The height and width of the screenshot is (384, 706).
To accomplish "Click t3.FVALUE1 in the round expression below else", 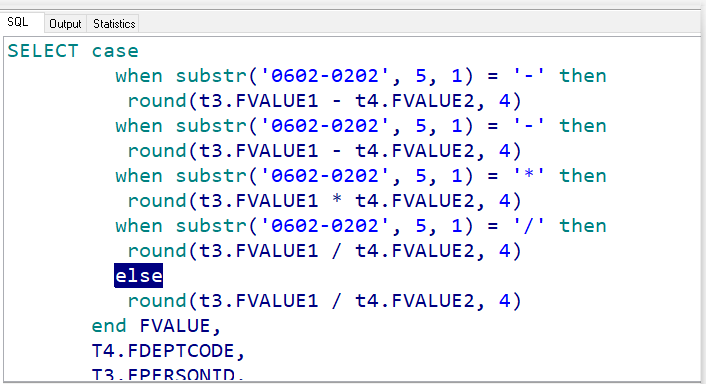I will click(x=258, y=301).
